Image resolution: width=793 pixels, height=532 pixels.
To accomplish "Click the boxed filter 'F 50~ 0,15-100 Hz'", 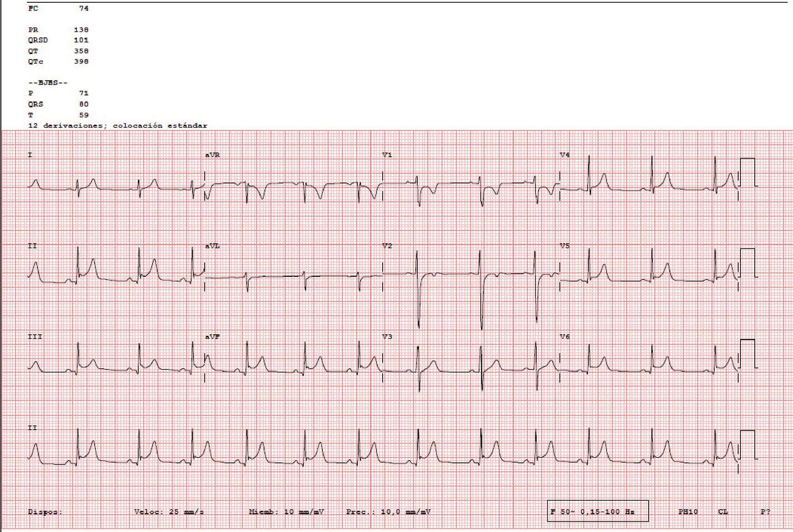I will point(598,511).
